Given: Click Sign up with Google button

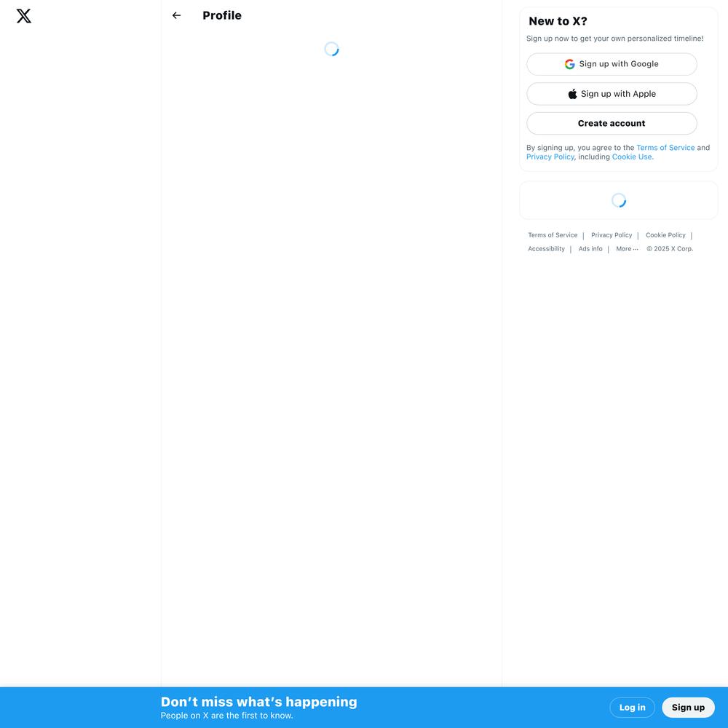Looking at the screenshot, I should pos(612,64).
